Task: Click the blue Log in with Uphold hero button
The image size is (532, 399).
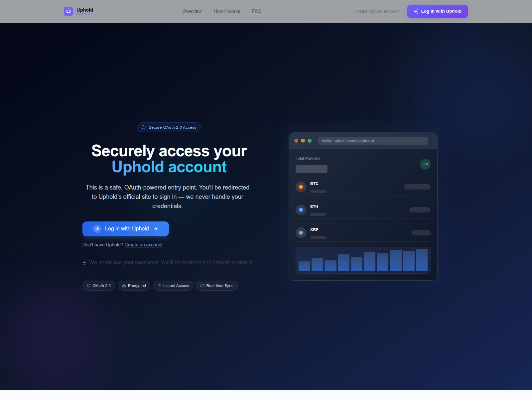Action: coord(126,229)
